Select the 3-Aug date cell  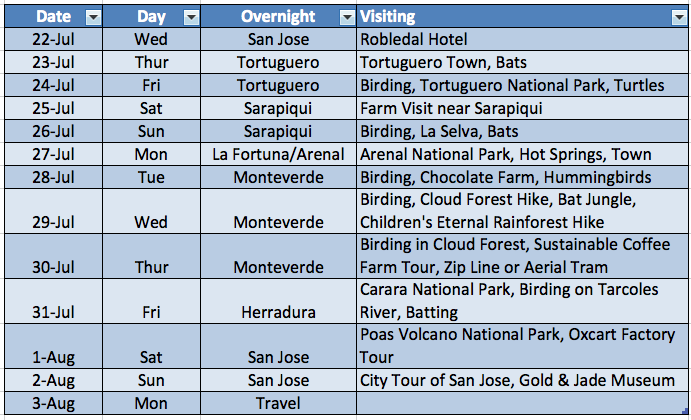pyautogui.click(x=54, y=403)
